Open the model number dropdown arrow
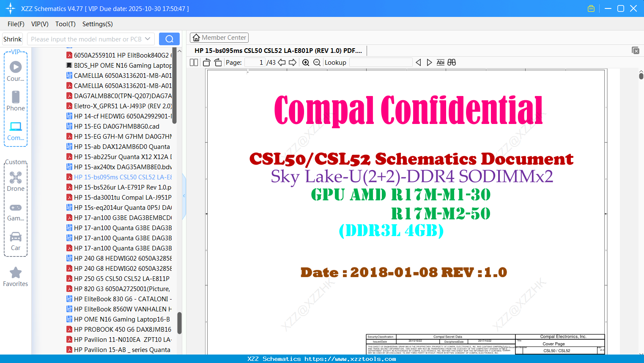Image resolution: width=644 pixels, height=363 pixels. 148,39
